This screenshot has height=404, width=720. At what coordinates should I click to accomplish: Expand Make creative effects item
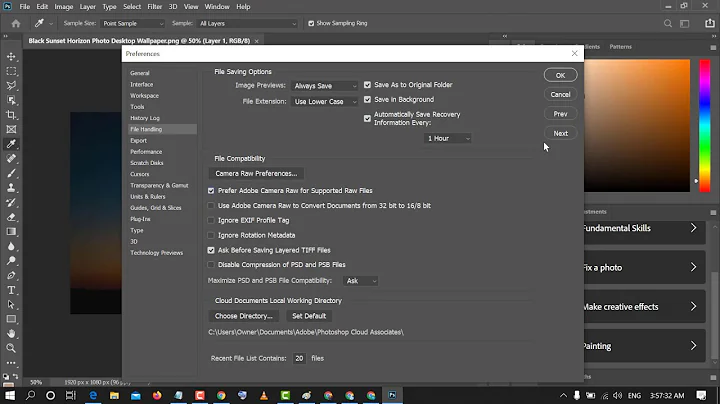[x=644, y=307]
